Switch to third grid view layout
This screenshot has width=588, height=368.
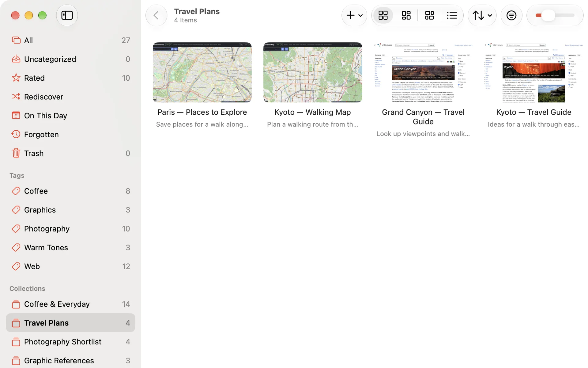(429, 15)
